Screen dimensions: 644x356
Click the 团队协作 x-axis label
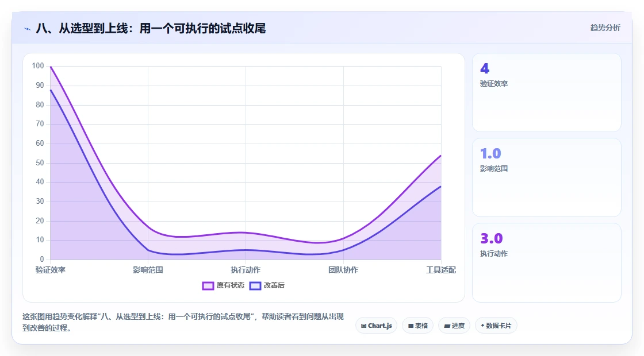click(343, 270)
